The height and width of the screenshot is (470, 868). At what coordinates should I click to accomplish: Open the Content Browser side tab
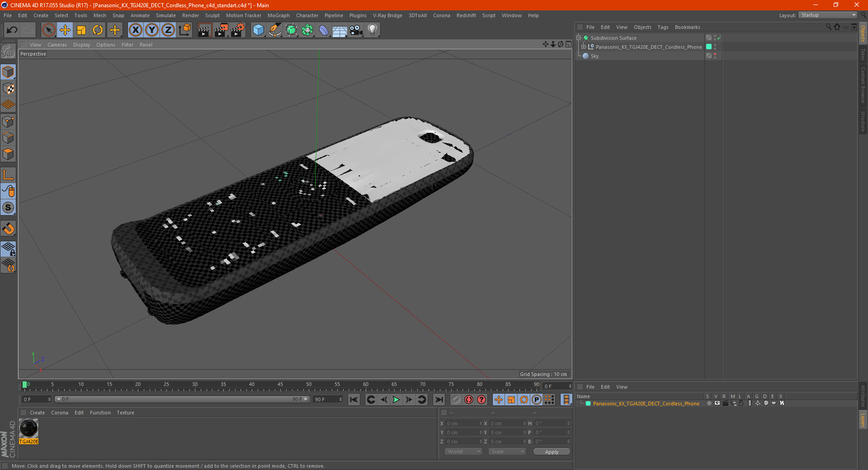(863, 85)
